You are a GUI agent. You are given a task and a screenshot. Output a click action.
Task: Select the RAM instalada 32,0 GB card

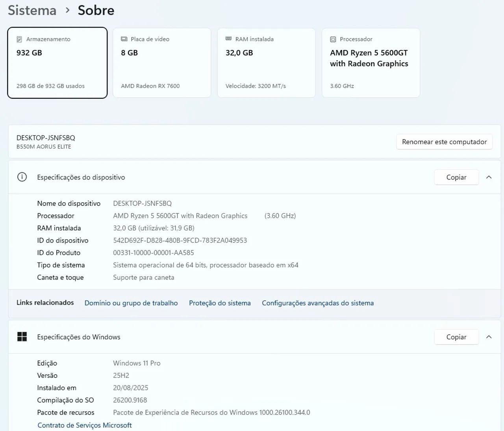(x=267, y=63)
